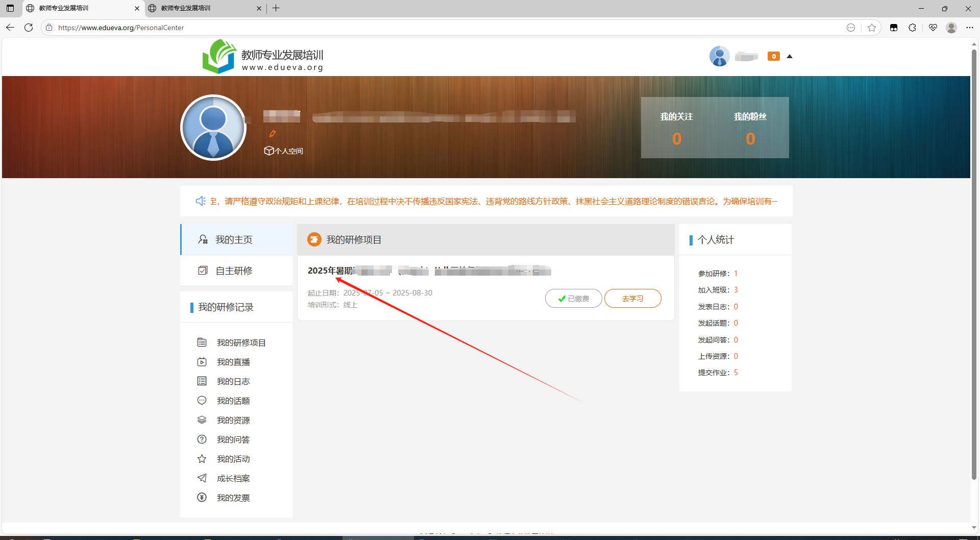The height and width of the screenshot is (540, 980).
Task: Add page to favorites star icon
Action: [x=872, y=28]
